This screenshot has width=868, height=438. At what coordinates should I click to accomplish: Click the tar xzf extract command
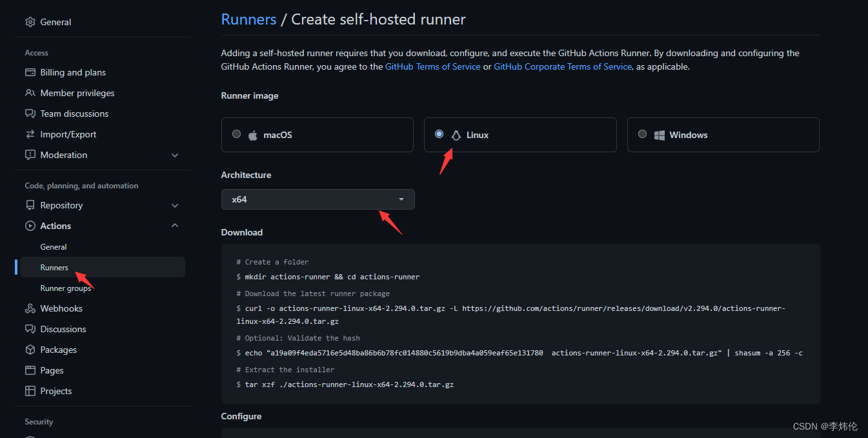click(345, 384)
